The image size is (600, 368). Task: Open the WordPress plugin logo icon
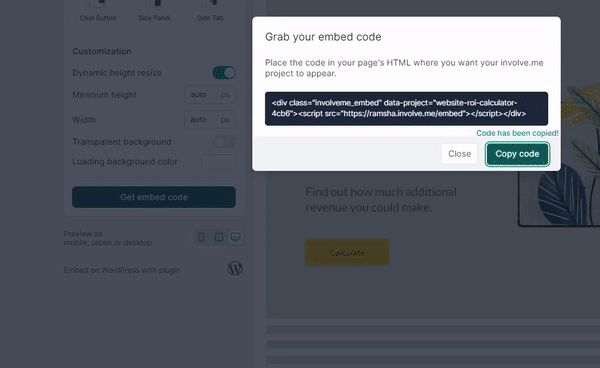(x=235, y=268)
